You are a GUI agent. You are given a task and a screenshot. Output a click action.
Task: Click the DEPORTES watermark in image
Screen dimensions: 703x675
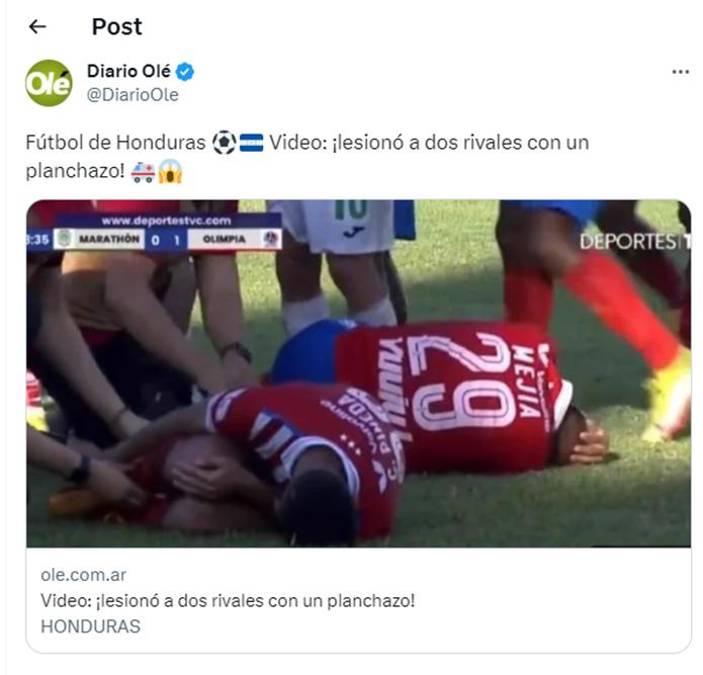click(x=634, y=242)
